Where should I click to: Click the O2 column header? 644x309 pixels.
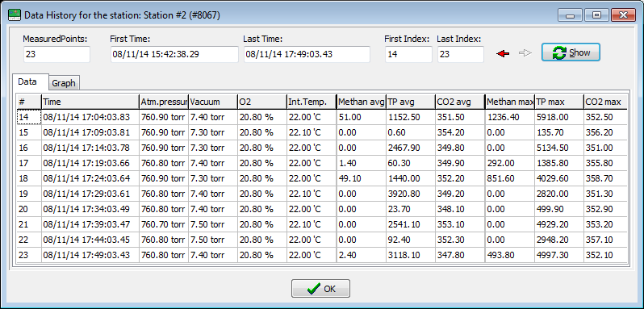point(262,102)
